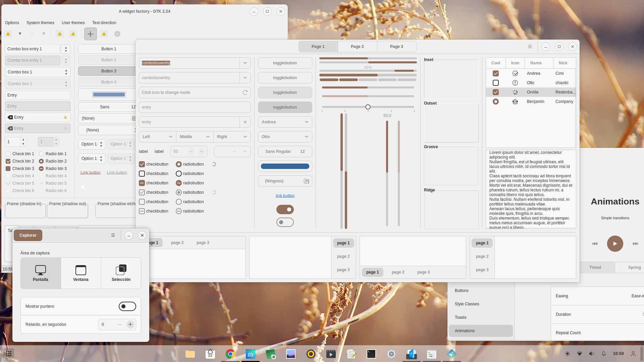
Task: Click the 'Click icon to change mode' field
Action: point(190,93)
